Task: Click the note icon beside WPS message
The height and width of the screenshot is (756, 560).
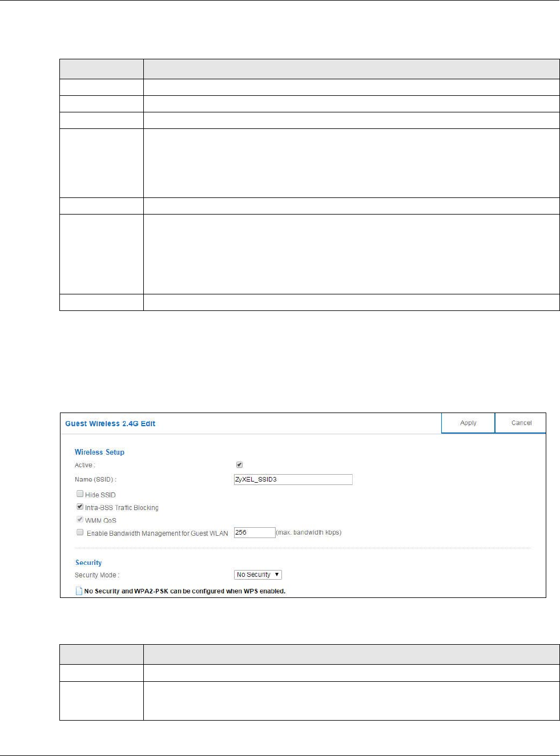Action: click(x=79, y=591)
